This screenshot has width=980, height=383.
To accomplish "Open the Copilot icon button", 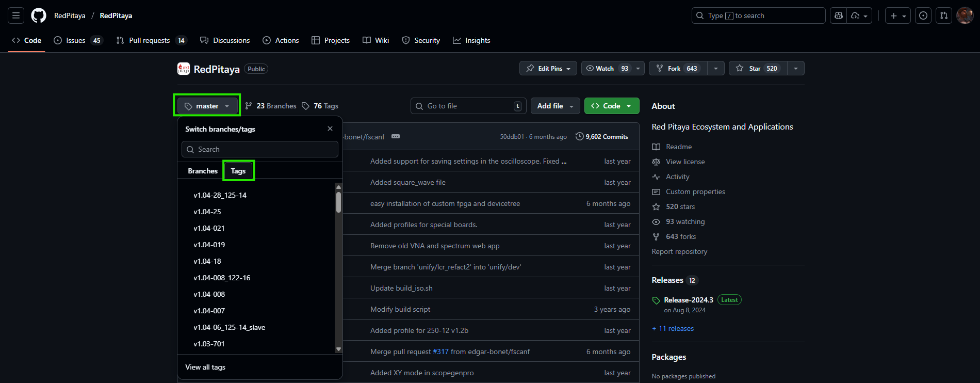I will [x=839, y=15].
